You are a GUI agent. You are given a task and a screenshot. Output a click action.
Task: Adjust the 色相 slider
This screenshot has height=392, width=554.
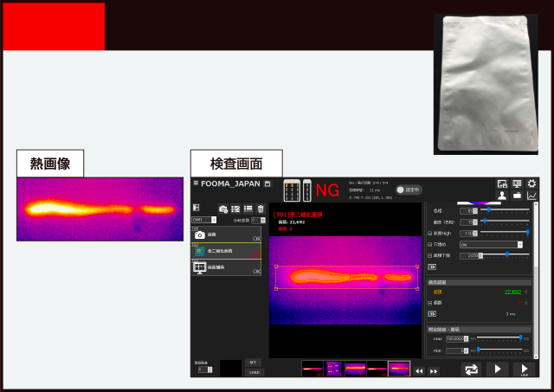tap(489, 209)
